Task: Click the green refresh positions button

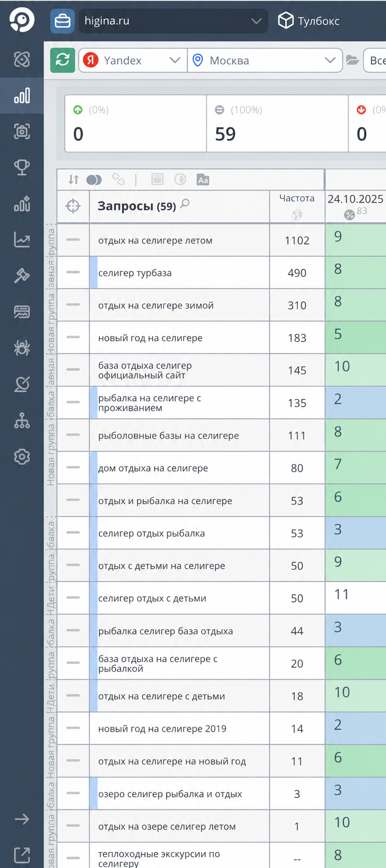Action: pos(63,60)
